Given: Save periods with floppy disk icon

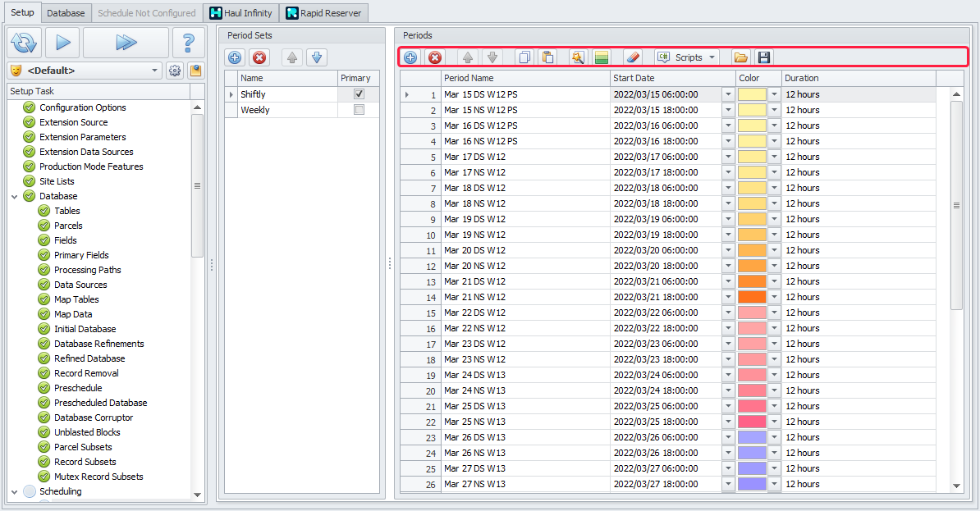Looking at the screenshot, I should click(764, 57).
